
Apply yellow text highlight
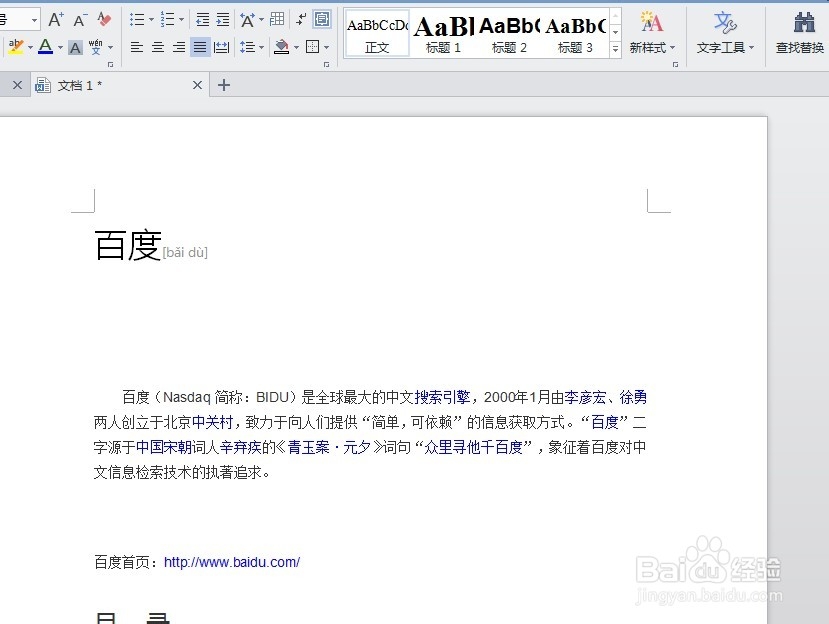(16, 47)
